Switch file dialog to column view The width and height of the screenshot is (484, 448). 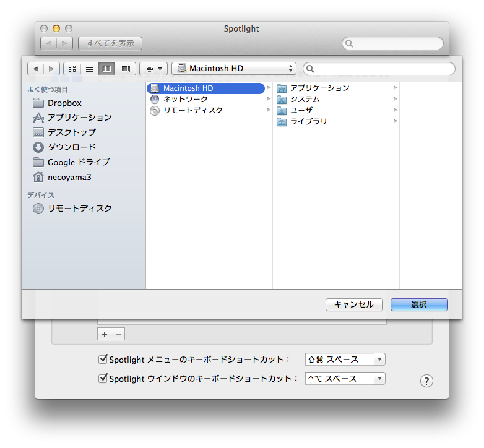click(107, 69)
